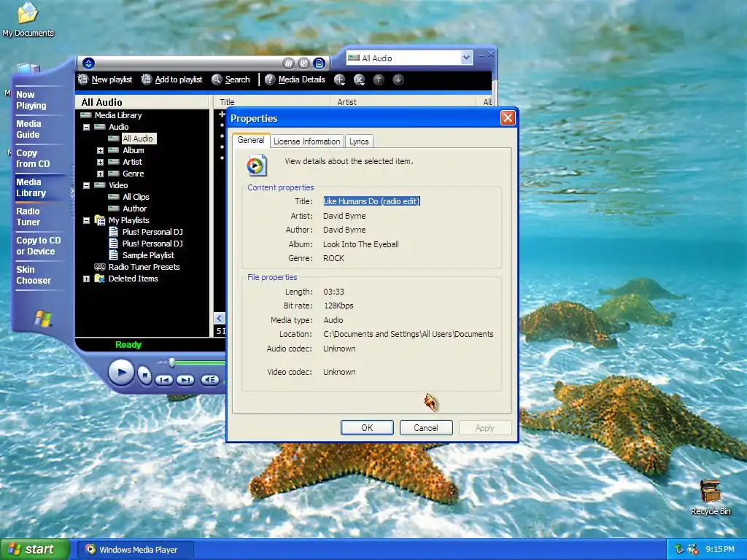Click Add to playlist in toolbar
This screenshot has height=560, width=747.
coord(172,79)
